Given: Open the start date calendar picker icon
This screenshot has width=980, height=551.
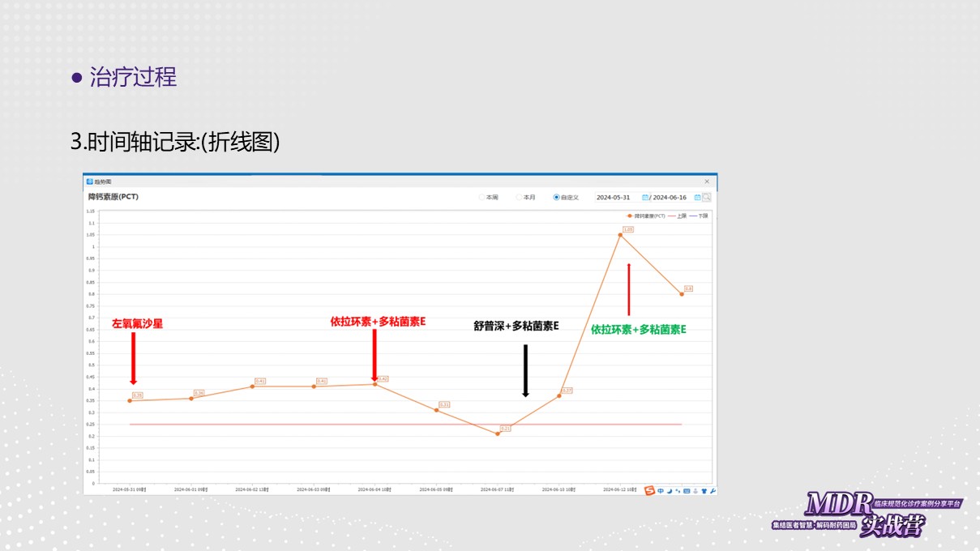Looking at the screenshot, I should coord(645,197).
